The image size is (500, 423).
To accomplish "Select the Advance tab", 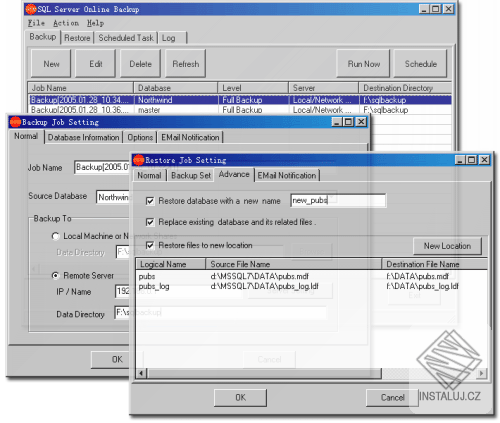I will pyautogui.click(x=234, y=174).
